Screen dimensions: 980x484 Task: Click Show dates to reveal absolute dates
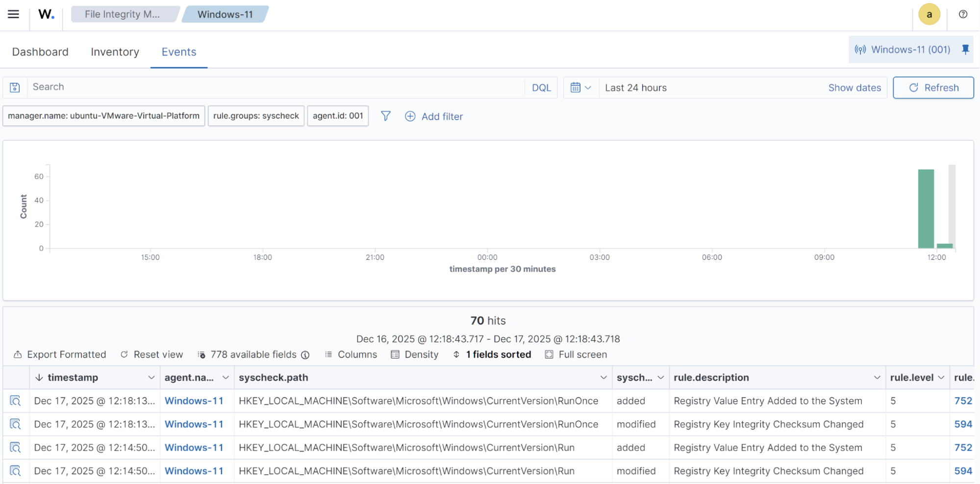point(854,87)
